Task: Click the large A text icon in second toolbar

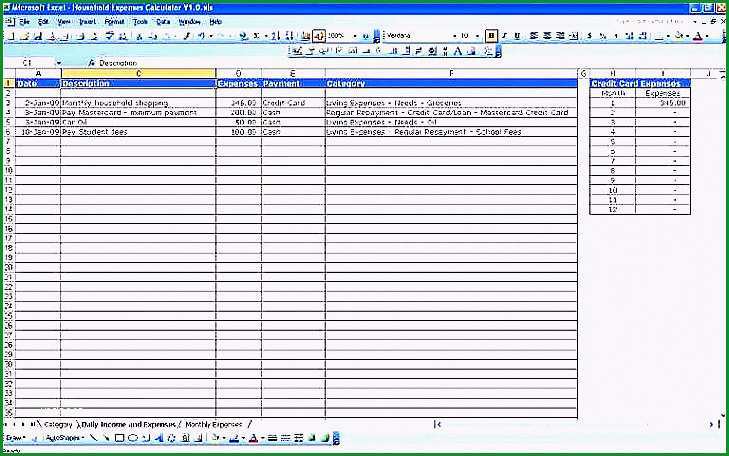Action: [x=457, y=52]
